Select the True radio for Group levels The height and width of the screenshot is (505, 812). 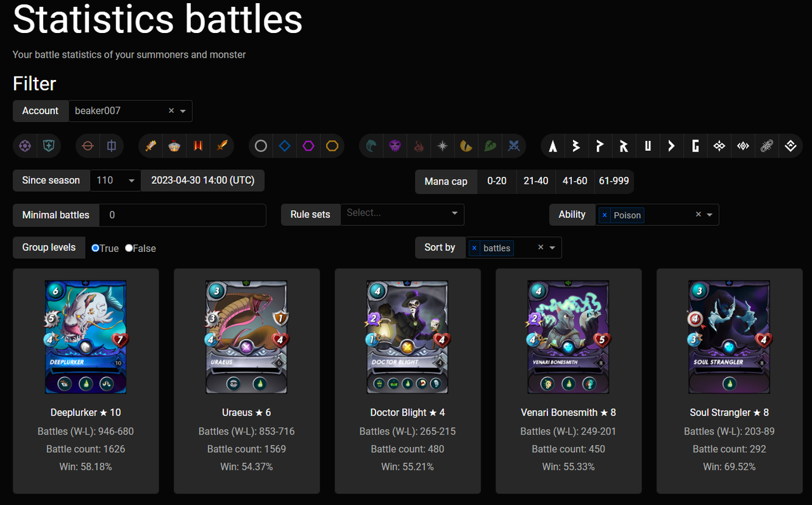(95, 248)
